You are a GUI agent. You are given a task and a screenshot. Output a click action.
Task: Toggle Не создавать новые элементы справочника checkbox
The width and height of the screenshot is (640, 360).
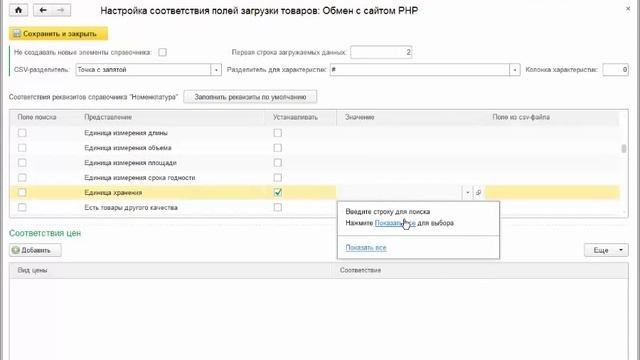point(162,52)
